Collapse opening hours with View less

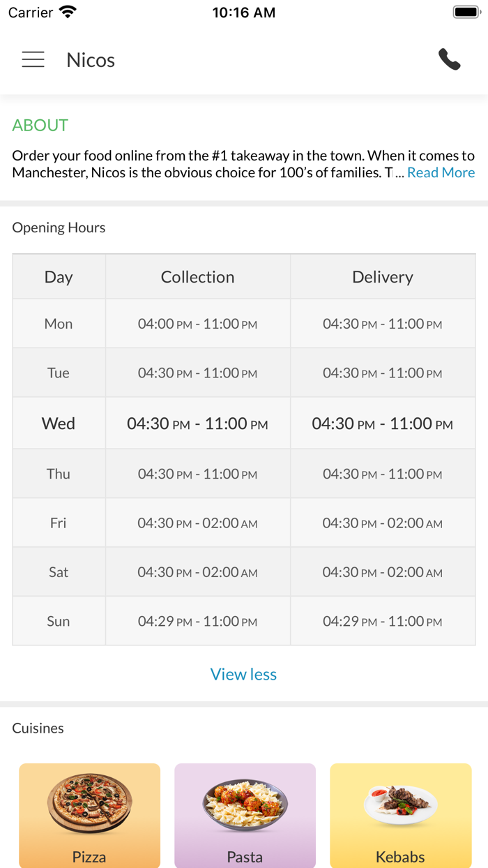click(243, 674)
